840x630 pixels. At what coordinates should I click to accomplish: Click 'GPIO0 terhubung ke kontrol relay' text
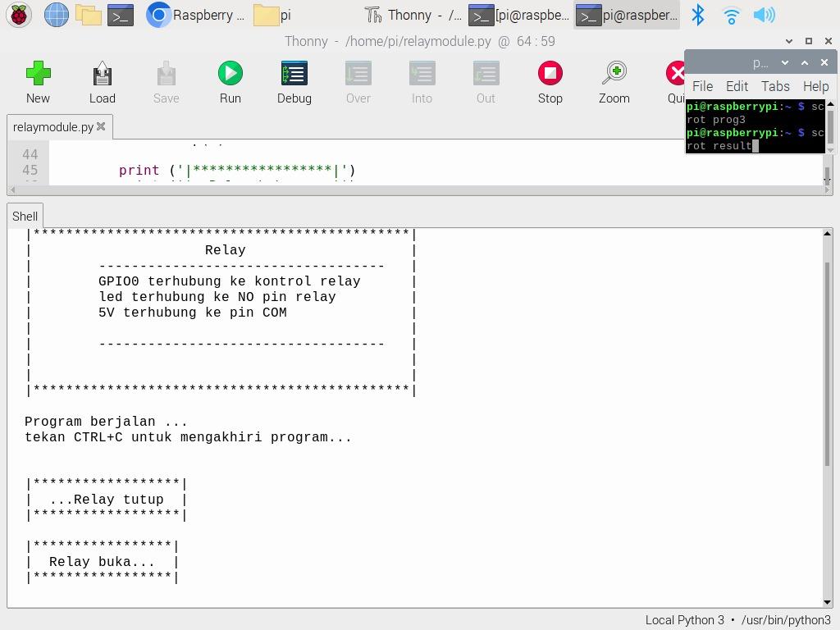point(230,281)
